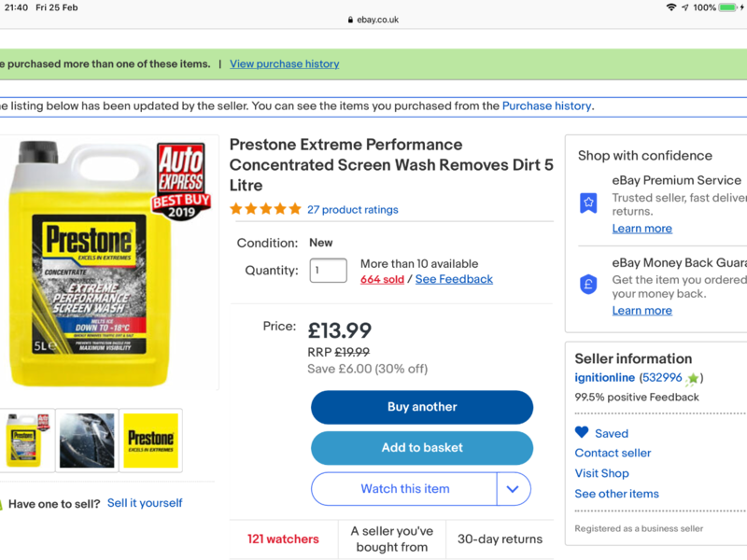Screen dimensions: 747x560
Task: Tap the five-star product rating stars
Action: tap(266, 209)
